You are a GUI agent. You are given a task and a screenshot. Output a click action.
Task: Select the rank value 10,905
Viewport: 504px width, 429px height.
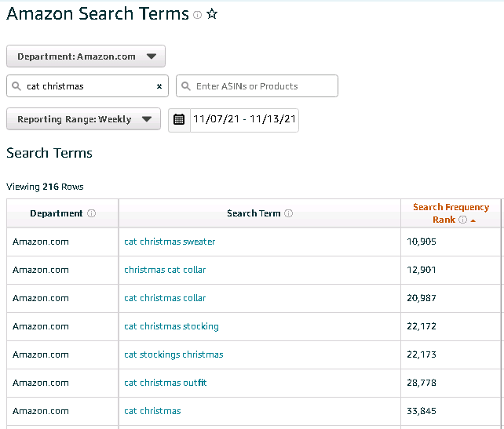coord(422,242)
